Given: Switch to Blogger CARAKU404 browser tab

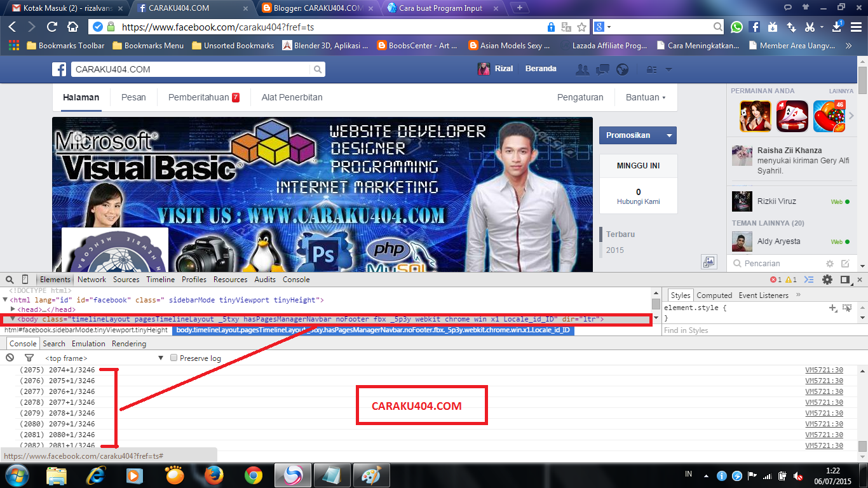Looking at the screenshot, I should (318, 8).
